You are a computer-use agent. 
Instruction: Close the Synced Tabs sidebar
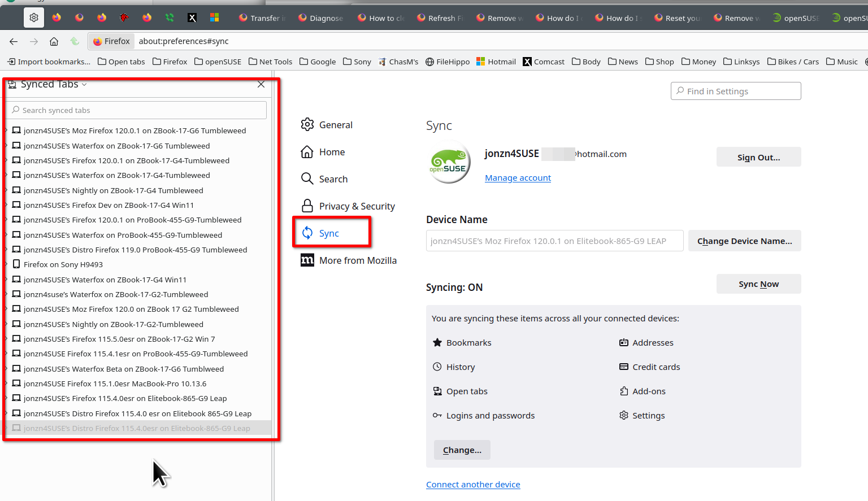point(261,84)
